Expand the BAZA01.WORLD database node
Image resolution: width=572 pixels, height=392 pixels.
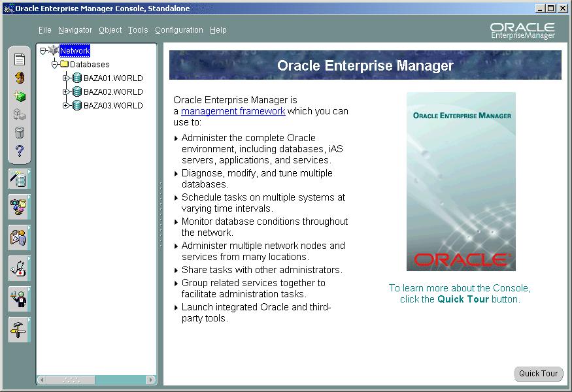click(x=65, y=78)
